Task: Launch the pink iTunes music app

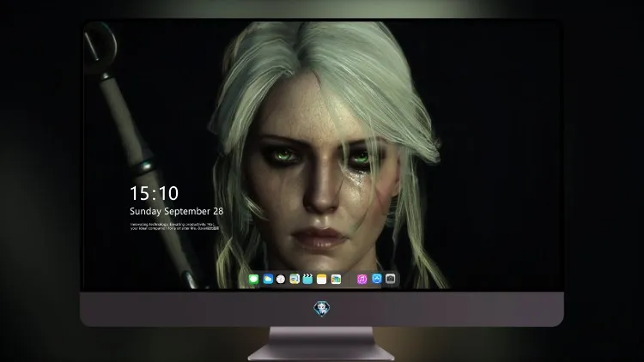Action: [x=361, y=280]
